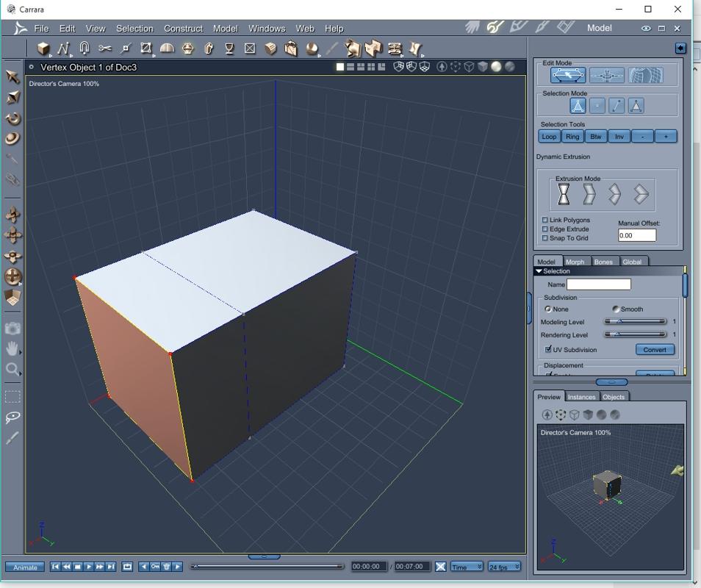The image size is (701, 588).
Task: Click side handle left of properties panel
Action: 529,308
